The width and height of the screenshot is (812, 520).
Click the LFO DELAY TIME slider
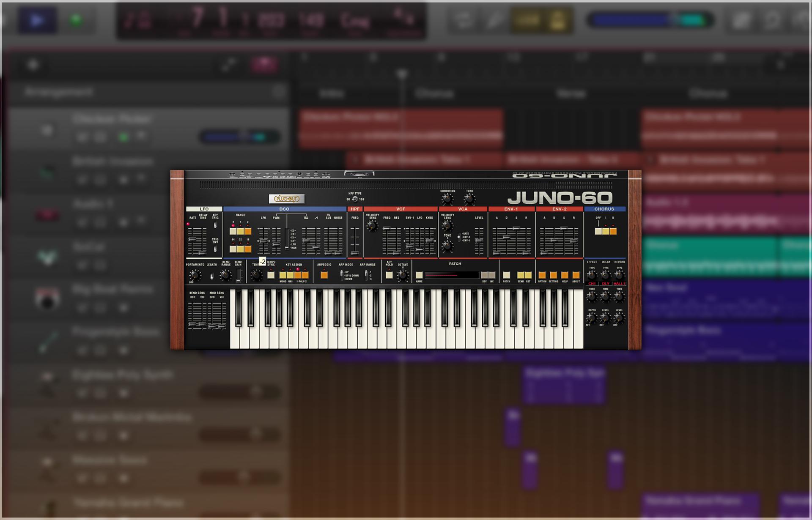tap(203, 241)
